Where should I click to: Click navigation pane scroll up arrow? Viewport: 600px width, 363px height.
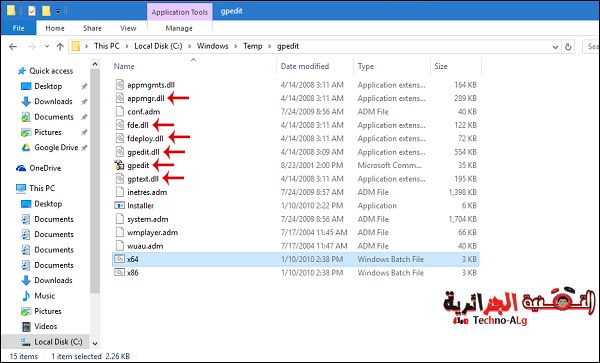(x=95, y=64)
